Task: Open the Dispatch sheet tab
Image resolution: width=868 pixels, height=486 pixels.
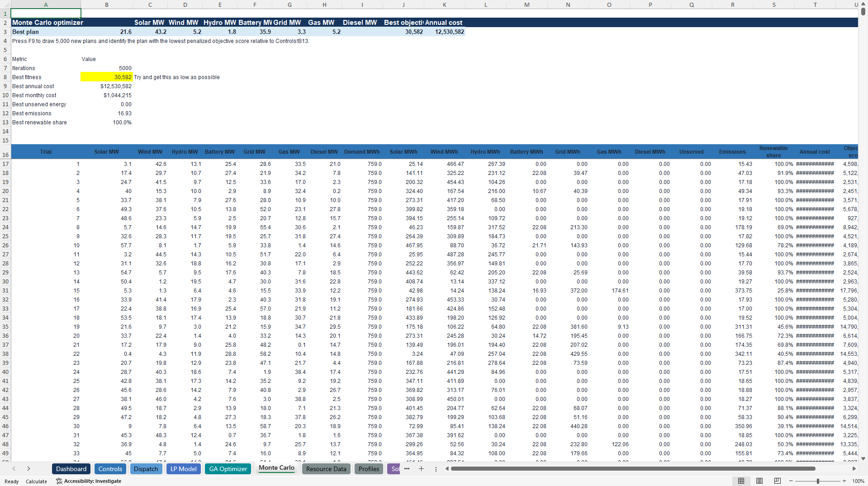Action: click(146, 469)
